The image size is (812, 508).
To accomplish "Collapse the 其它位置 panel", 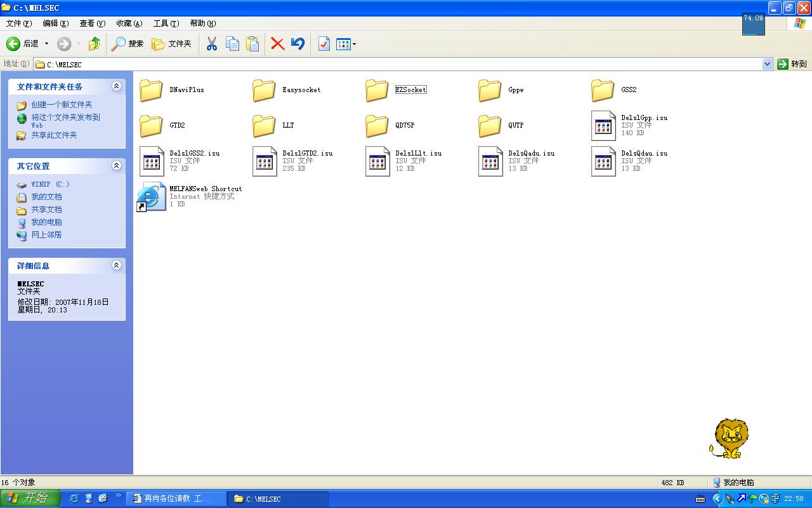I will tap(116, 166).
